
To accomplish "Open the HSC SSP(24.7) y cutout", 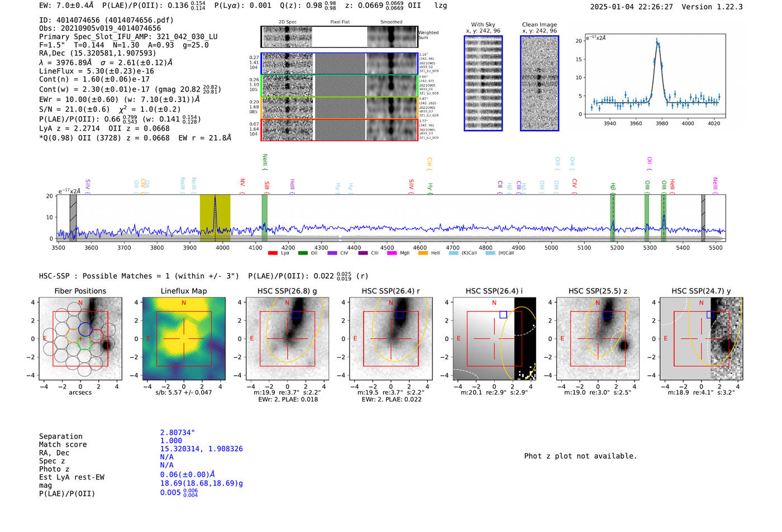I will pyautogui.click(x=702, y=338).
